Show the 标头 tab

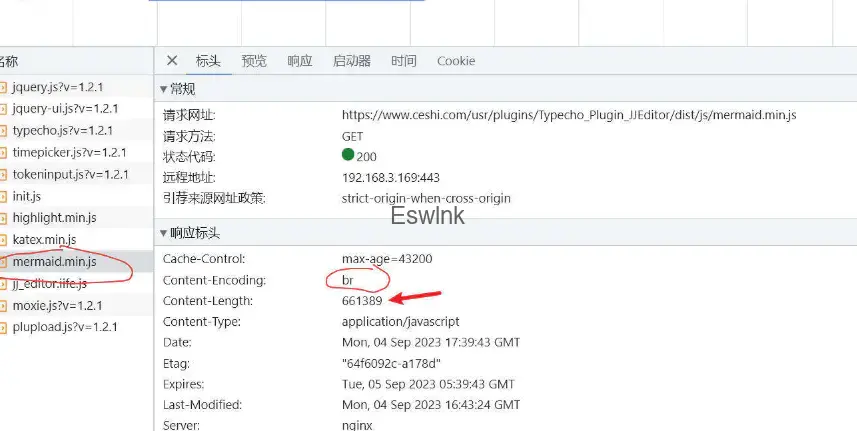pyautogui.click(x=208, y=61)
